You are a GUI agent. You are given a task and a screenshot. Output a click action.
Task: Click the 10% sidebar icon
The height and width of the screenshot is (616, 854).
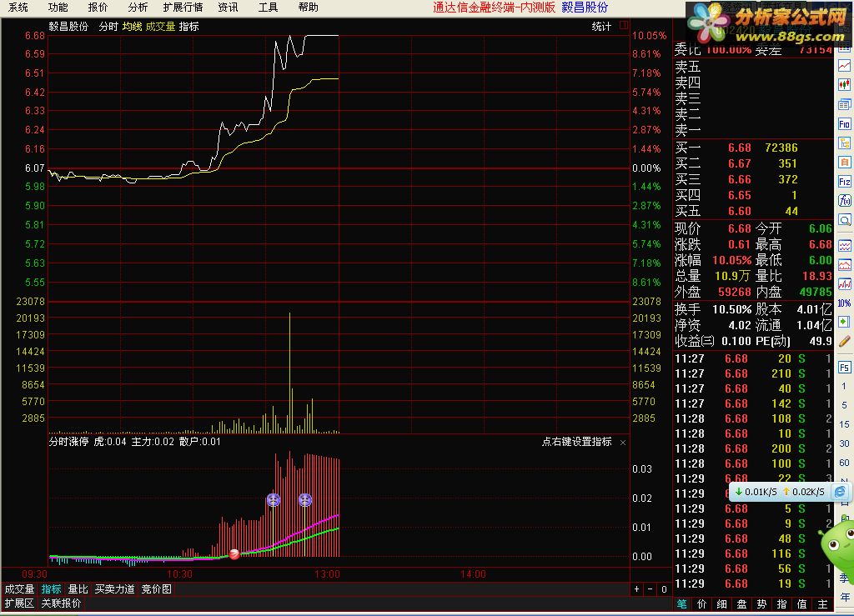[x=844, y=303]
